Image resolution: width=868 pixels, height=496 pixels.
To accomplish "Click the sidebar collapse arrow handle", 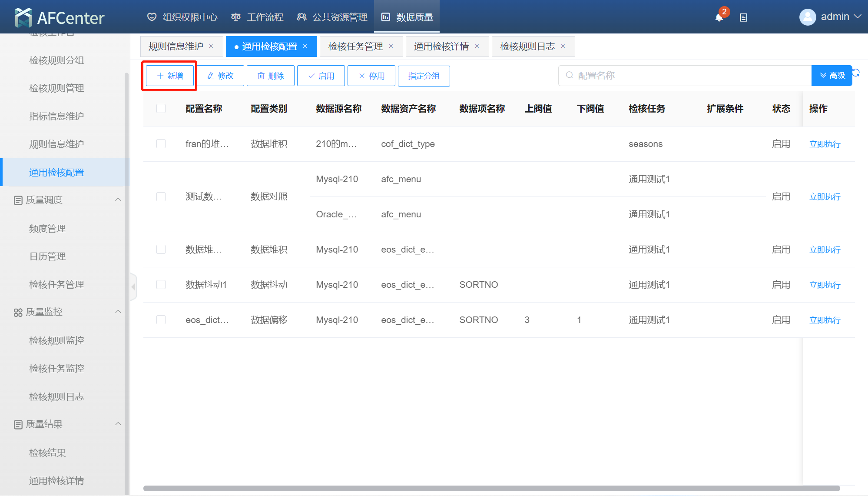I will [x=133, y=287].
